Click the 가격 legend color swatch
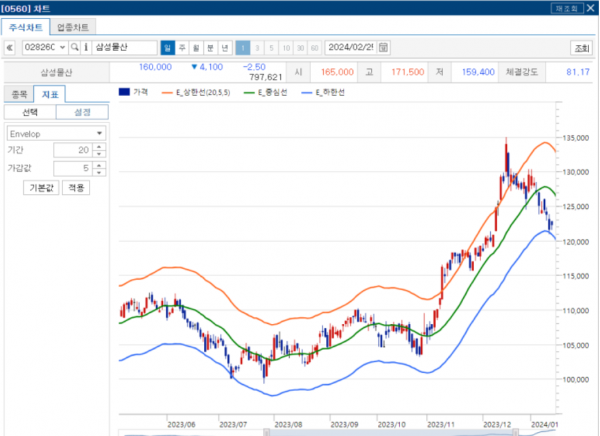 124,92
